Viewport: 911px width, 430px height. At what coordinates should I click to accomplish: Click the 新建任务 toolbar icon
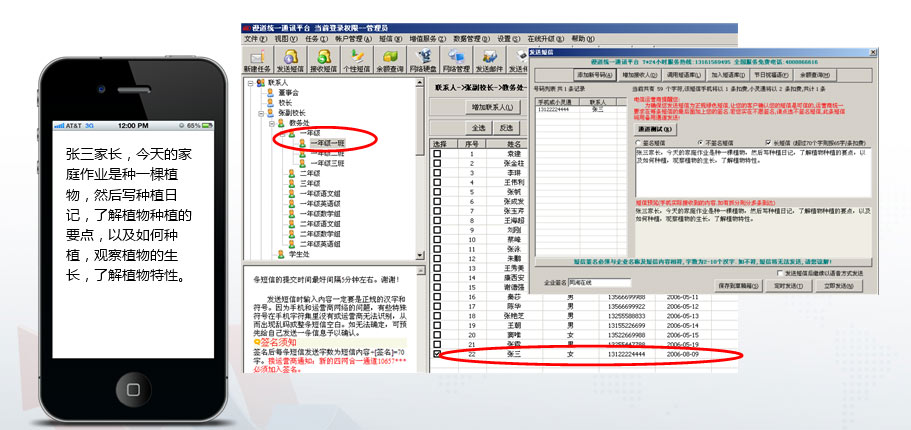tap(257, 60)
